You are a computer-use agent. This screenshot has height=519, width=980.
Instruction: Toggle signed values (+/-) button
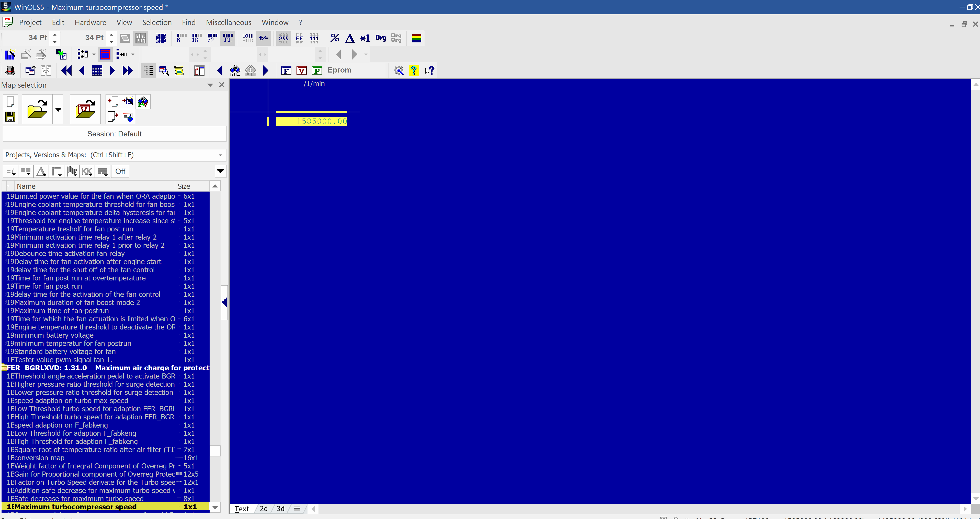[263, 38]
